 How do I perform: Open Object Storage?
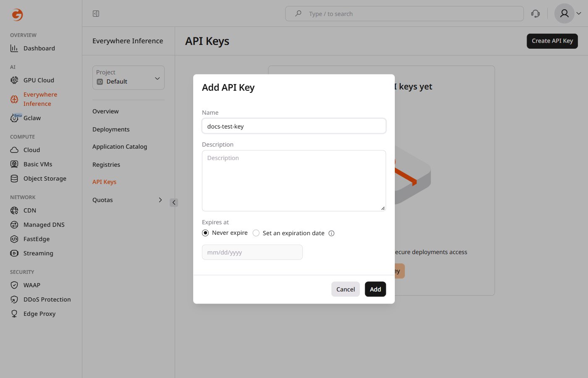[38, 178]
